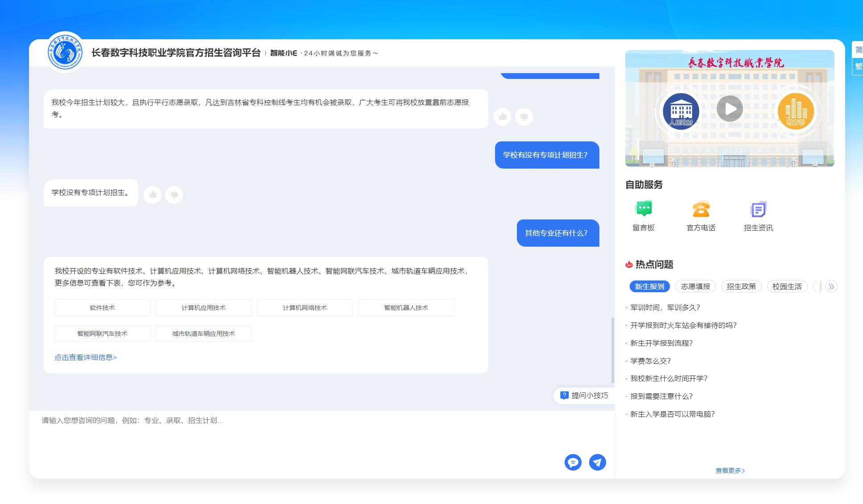
Task: Click the sent message 学校有没有专项计划招生?
Action: click(x=547, y=155)
